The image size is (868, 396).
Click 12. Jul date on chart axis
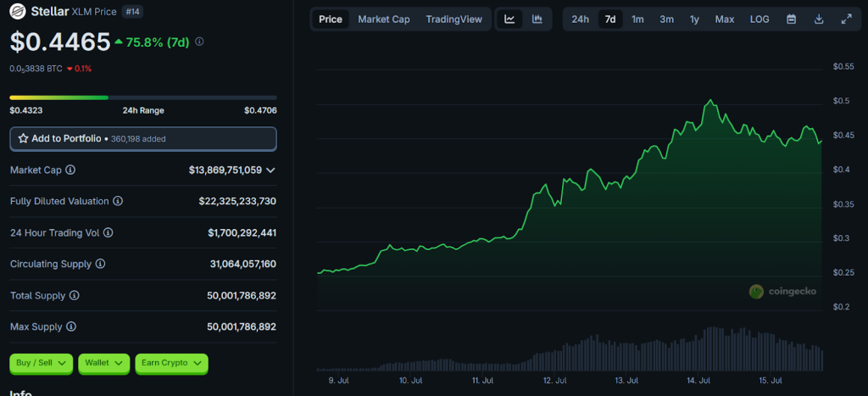point(554,381)
